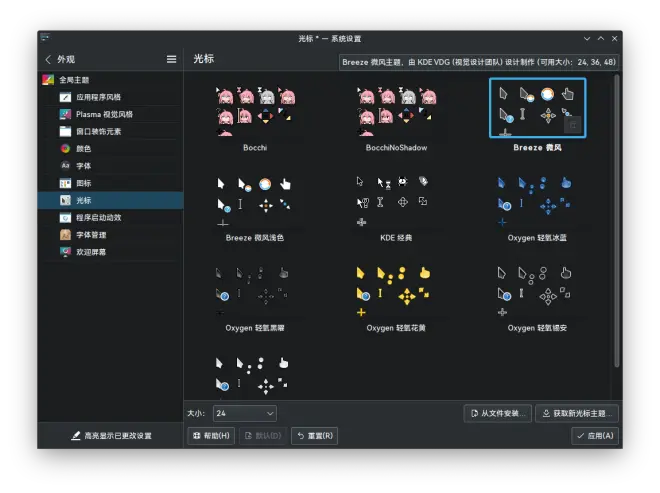Go to 颜色 settings

pyautogui.click(x=83, y=148)
